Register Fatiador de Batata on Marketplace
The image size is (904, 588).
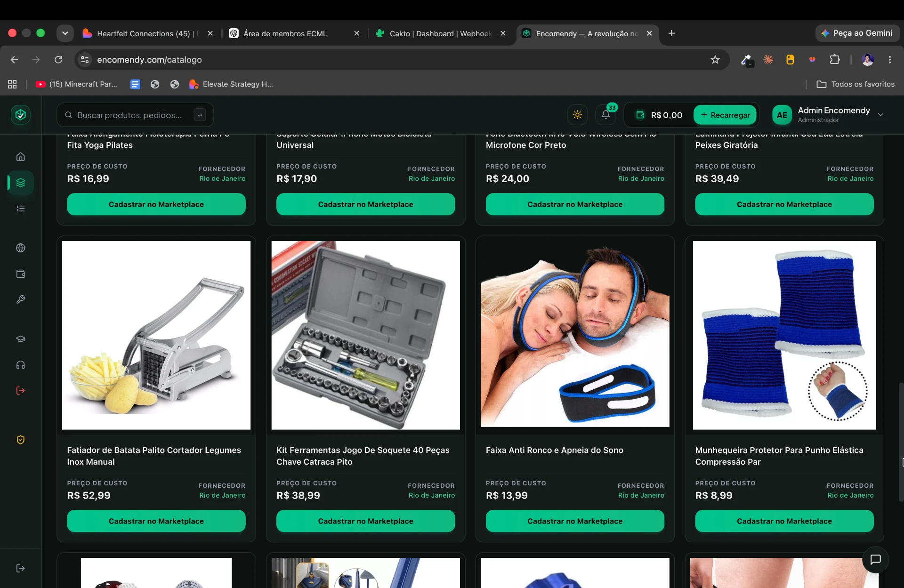(156, 521)
